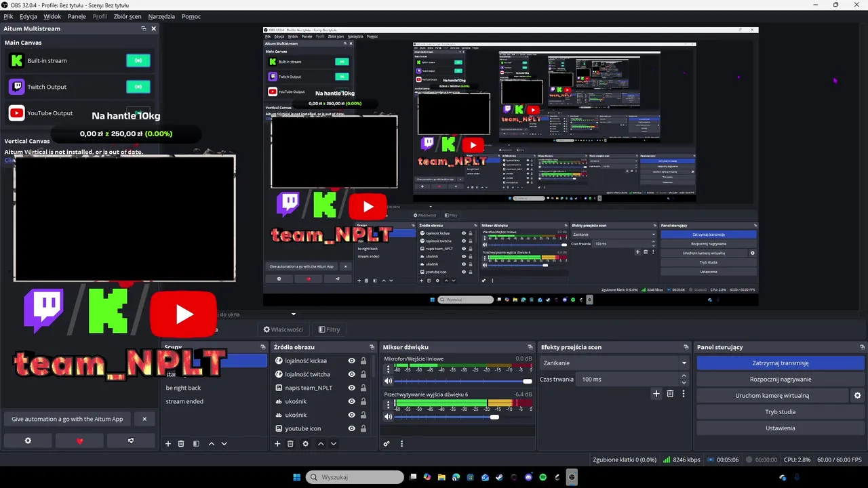Add a new scene with plus icon in Sceny panel

tap(168, 444)
